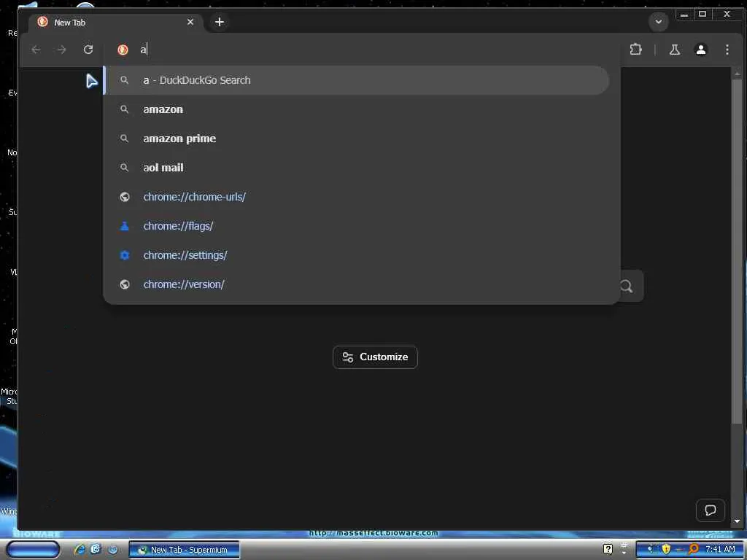Select the 'amazon prime' suggestion

[x=356, y=139]
